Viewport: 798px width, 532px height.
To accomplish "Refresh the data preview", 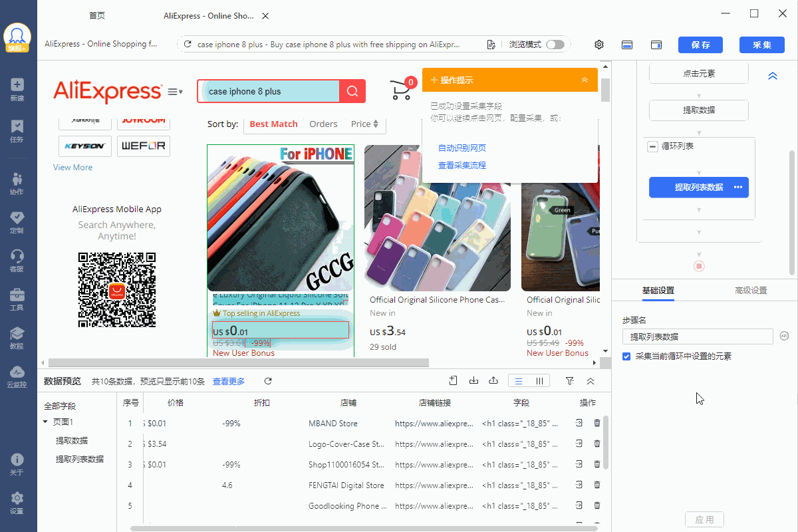I will [x=268, y=381].
